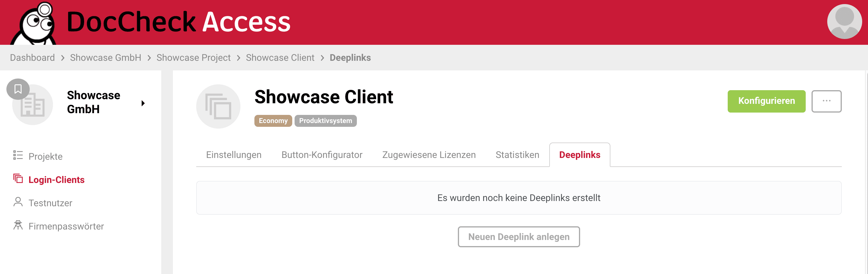Click the Login-Clients windows icon
Image resolution: width=868 pixels, height=274 pixels.
(x=18, y=178)
